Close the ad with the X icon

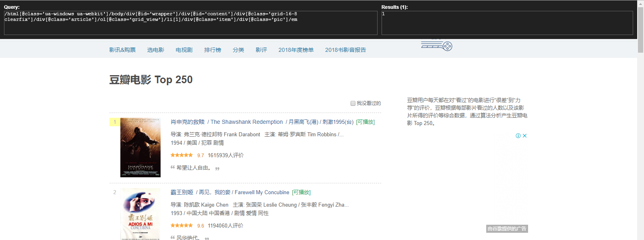pyautogui.click(x=524, y=136)
